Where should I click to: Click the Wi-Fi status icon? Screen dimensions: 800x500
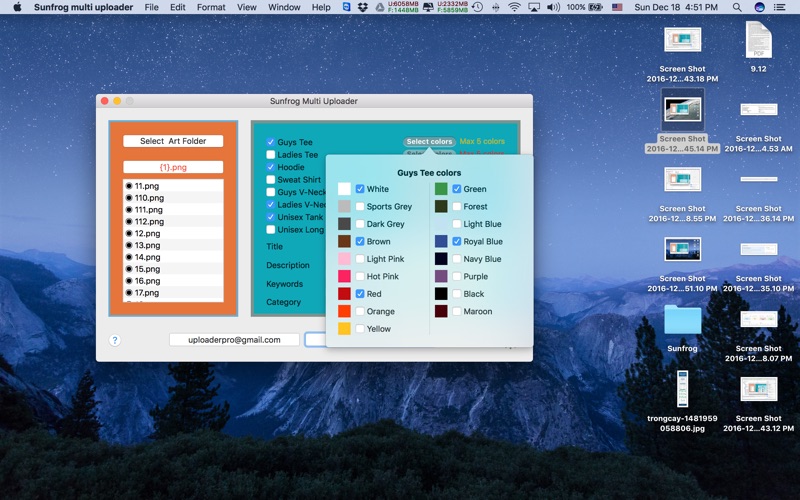click(514, 7)
